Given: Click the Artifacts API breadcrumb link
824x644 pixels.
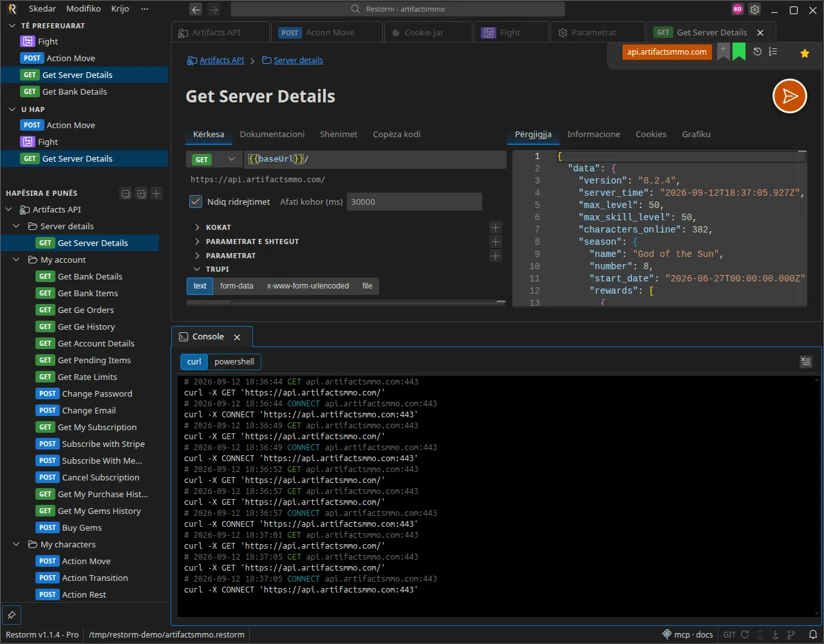Looking at the screenshot, I should coord(221,60).
